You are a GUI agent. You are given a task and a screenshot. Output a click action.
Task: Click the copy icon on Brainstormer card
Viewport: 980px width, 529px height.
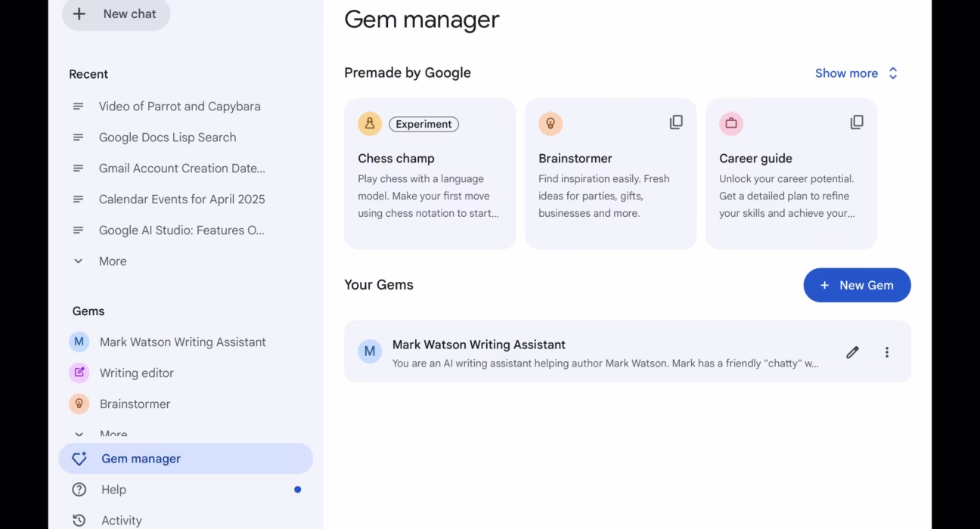point(676,122)
